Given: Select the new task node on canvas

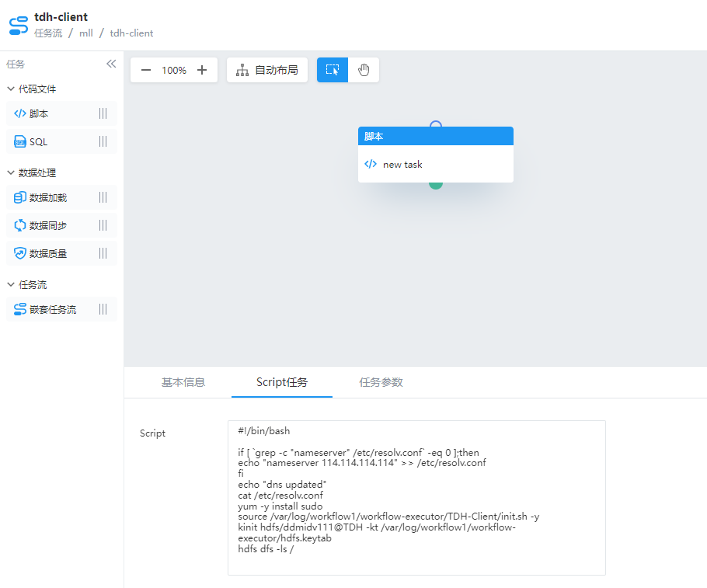Looking at the screenshot, I should pyautogui.click(x=435, y=164).
